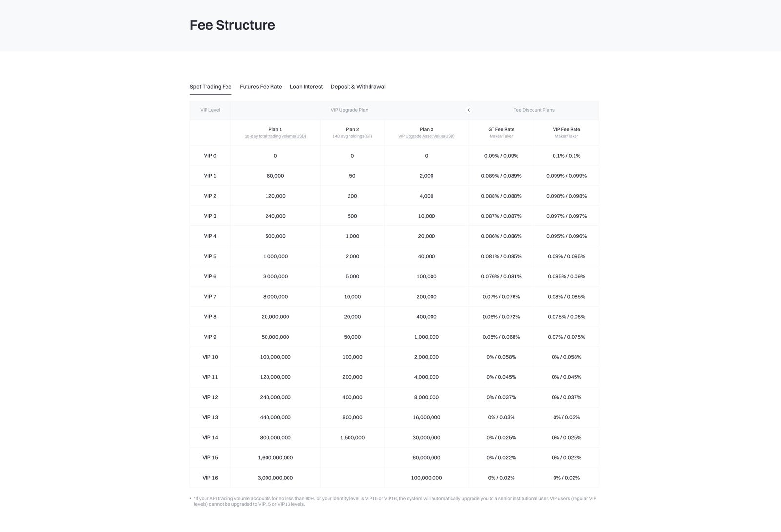This screenshot has width=781, height=532.
Task: Click the Fee Discount Plans header
Action: click(x=533, y=110)
